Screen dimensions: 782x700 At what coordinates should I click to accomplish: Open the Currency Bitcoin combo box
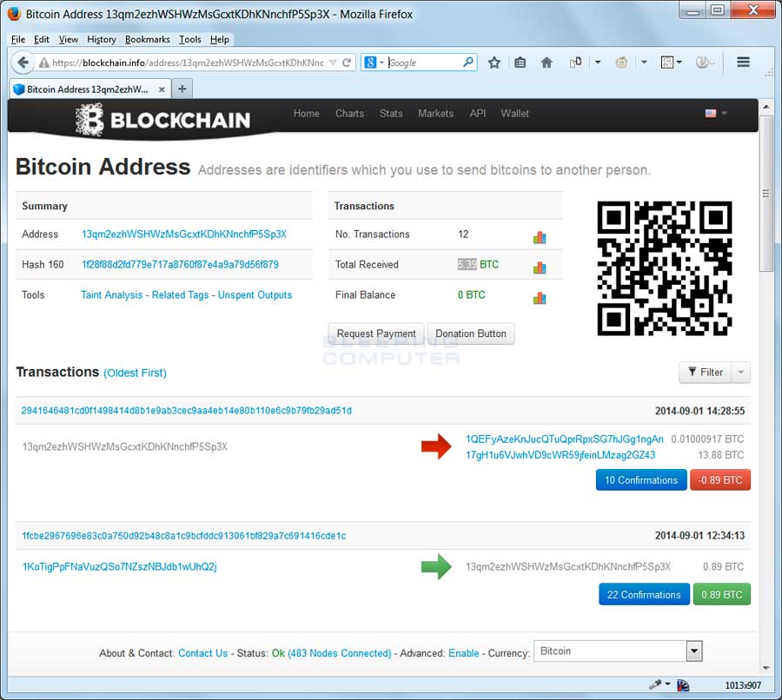point(618,651)
